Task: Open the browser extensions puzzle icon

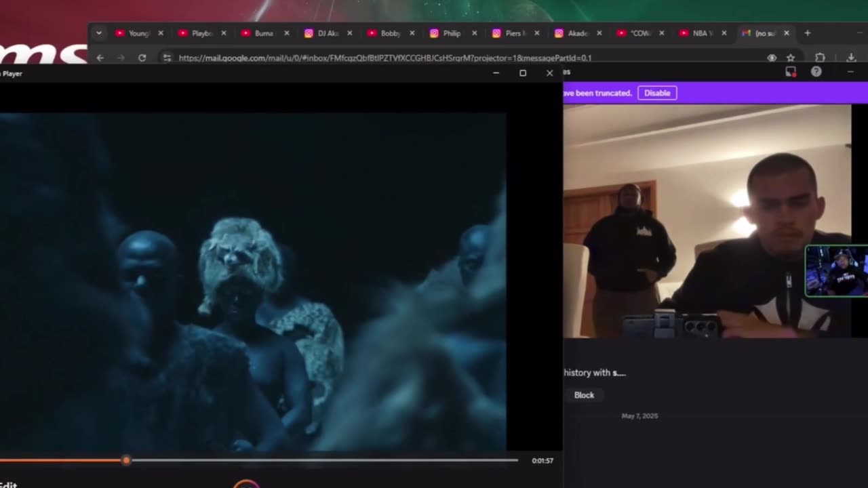Action: pos(820,58)
